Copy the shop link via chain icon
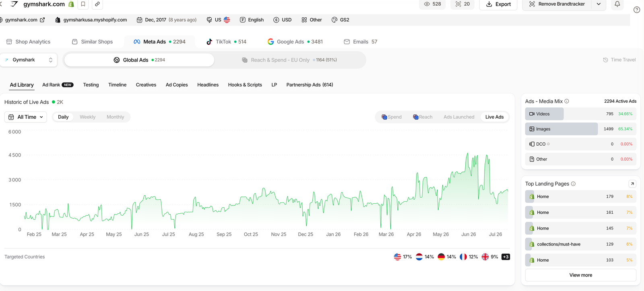644x291 pixels. (x=97, y=4)
